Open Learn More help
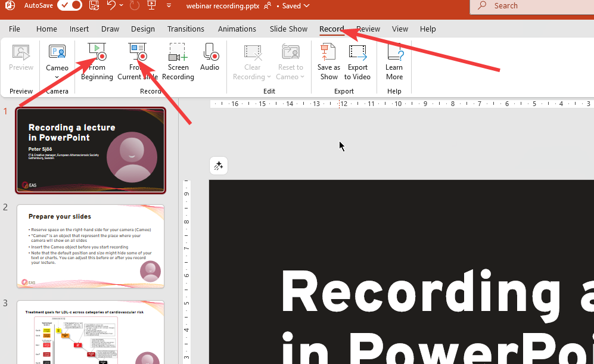 [x=394, y=62]
